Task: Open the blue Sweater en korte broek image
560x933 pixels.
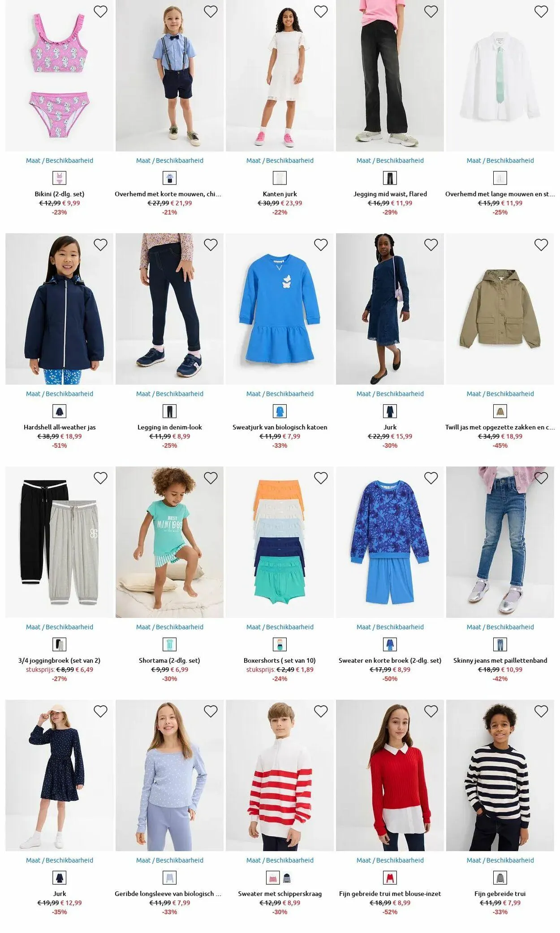Action: tap(390, 542)
